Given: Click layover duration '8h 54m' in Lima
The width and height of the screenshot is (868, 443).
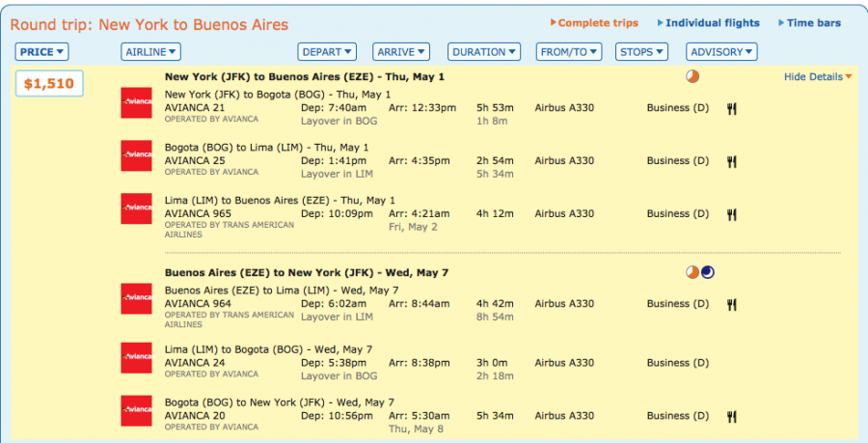Looking at the screenshot, I should pyautogui.click(x=495, y=317).
